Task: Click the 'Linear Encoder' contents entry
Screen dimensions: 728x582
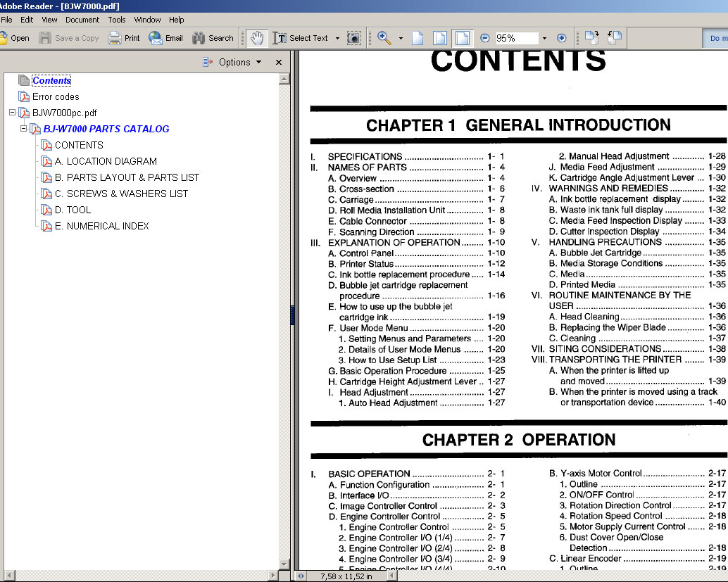Action: pyautogui.click(x=591, y=558)
